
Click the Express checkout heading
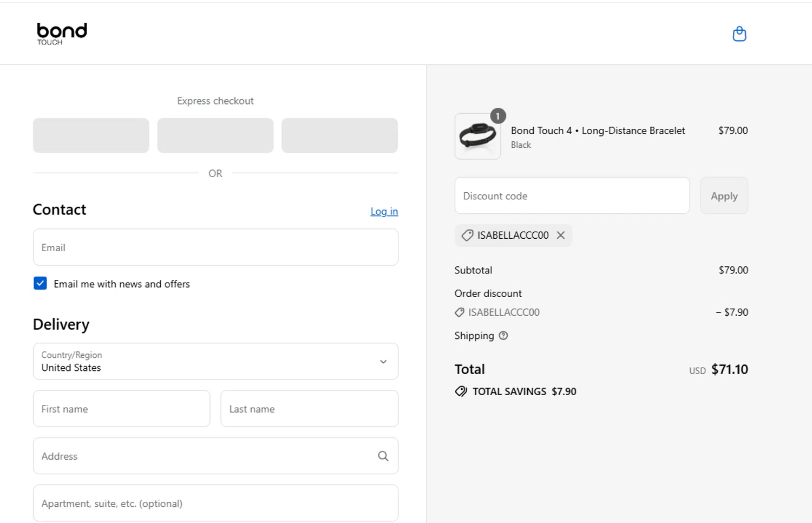[215, 101]
